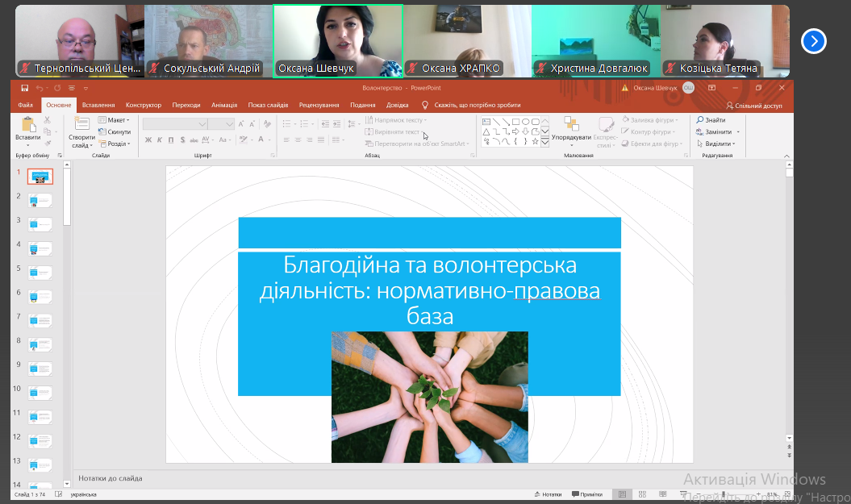Screen dimensions: 851x504
Task: Open the Подання ribbon tab
Action: coord(362,106)
